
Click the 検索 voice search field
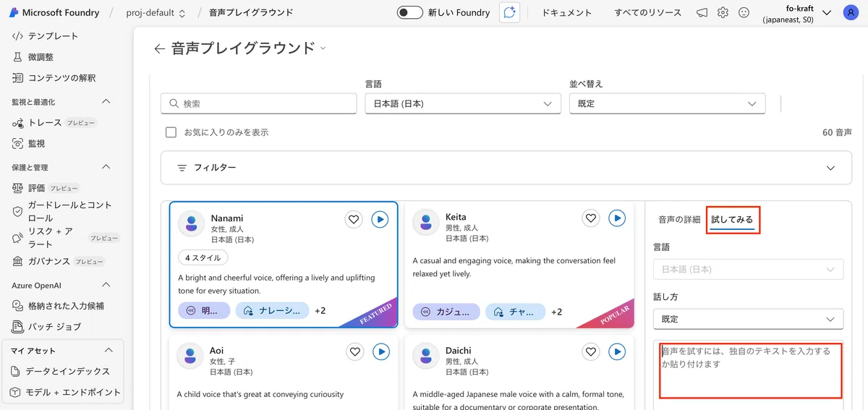(259, 103)
